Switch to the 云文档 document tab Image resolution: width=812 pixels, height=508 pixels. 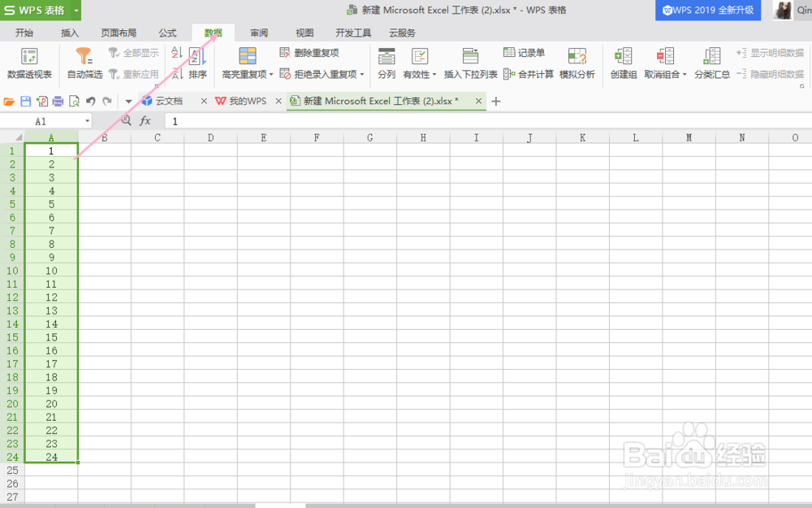coord(170,101)
